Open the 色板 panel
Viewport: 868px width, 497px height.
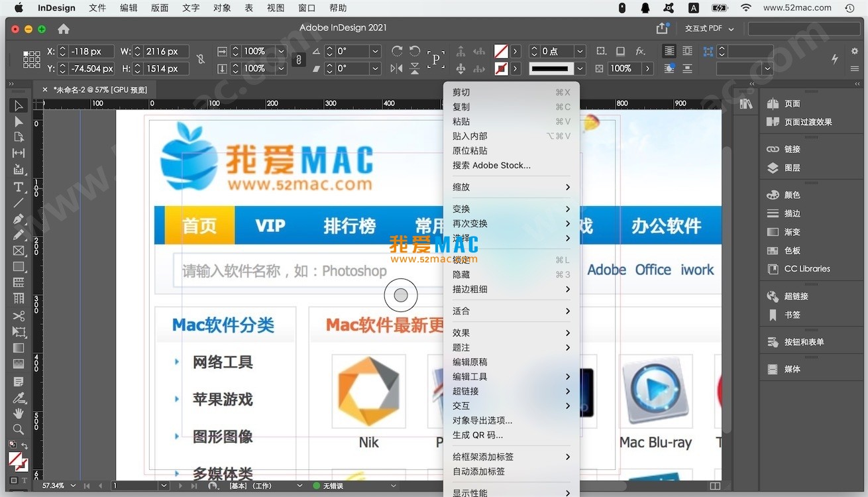point(792,250)
